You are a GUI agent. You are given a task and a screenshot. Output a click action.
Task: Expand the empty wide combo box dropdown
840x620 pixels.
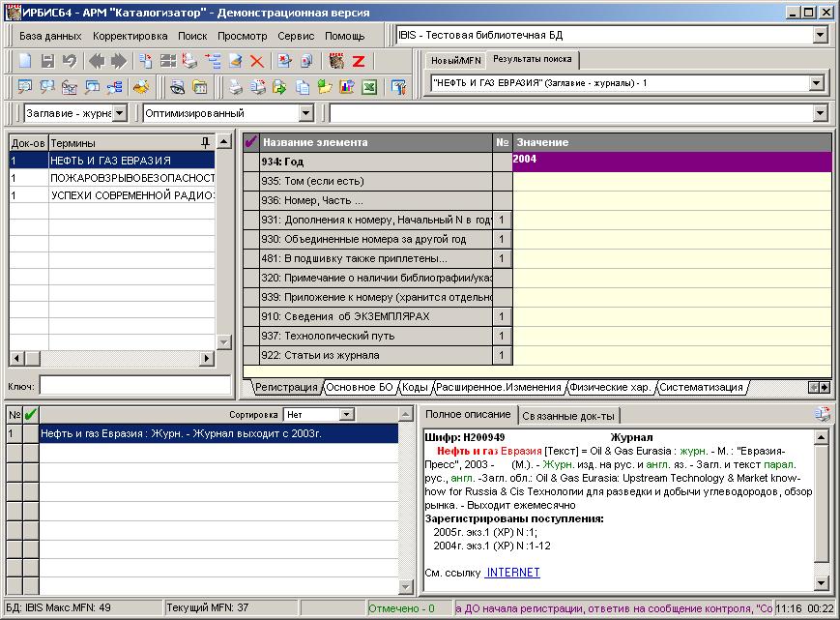tap(820, 113)
